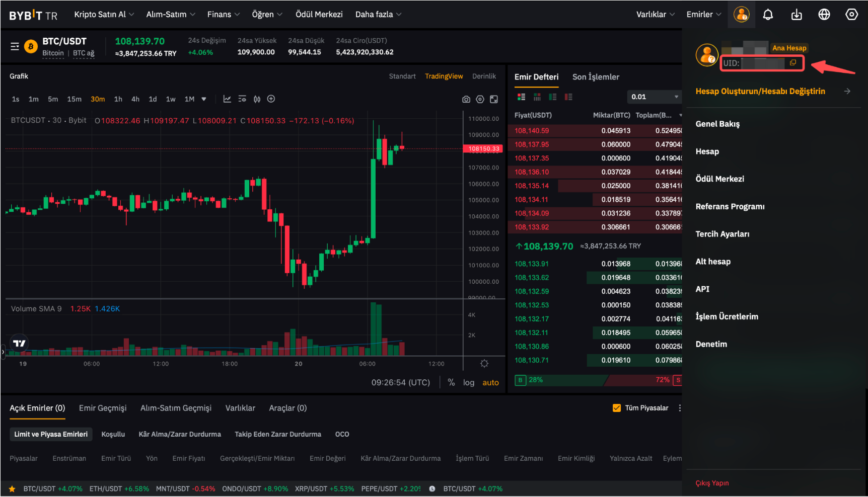This screenshot has height=497, width=868.
Task: Expand chart to fullscreen
Action: 494,99
